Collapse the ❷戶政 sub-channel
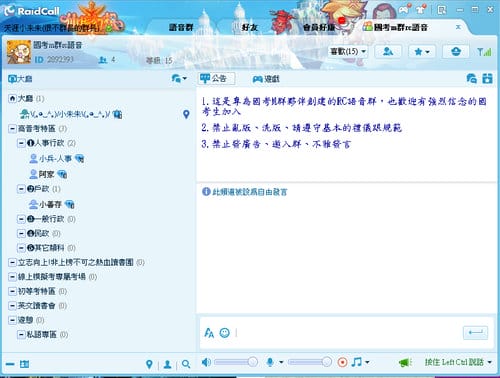Viewport: 500px width, 378px height. pyautogui.click(x=21, y=189)
